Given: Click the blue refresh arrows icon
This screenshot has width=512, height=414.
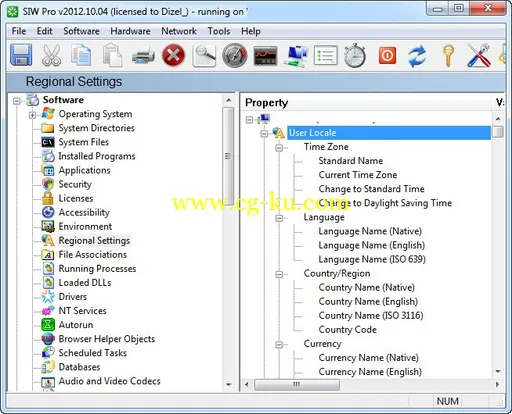Looking at the screenshot, I should pyautogui.click(x=417, y=55).
